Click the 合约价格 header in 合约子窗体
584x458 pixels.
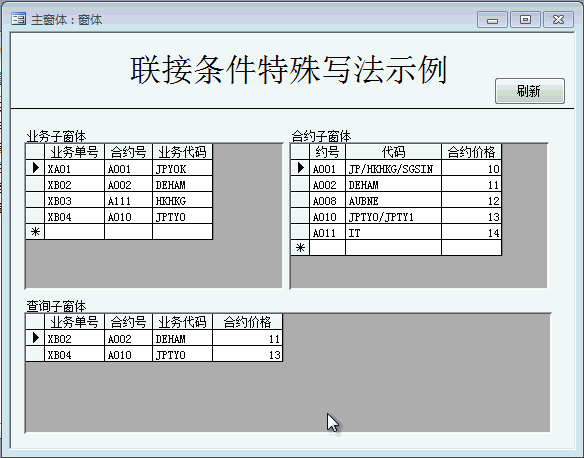(x=472, y=152)
